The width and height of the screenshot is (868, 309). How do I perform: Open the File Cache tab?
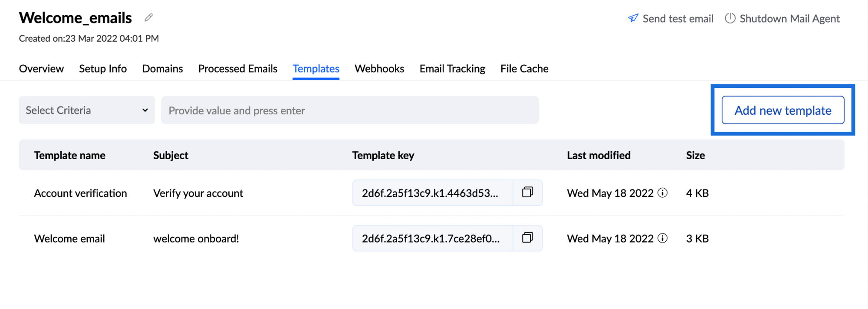524,68
